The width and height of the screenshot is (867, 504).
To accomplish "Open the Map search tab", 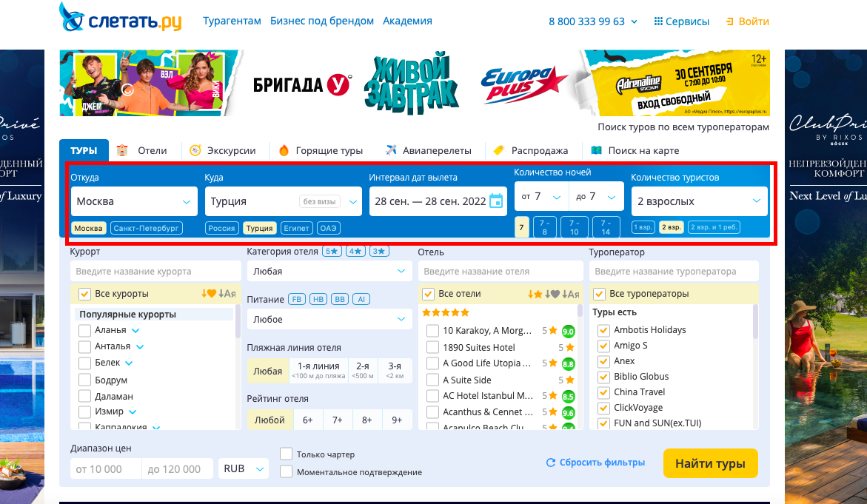I will [x=635, y=150].
